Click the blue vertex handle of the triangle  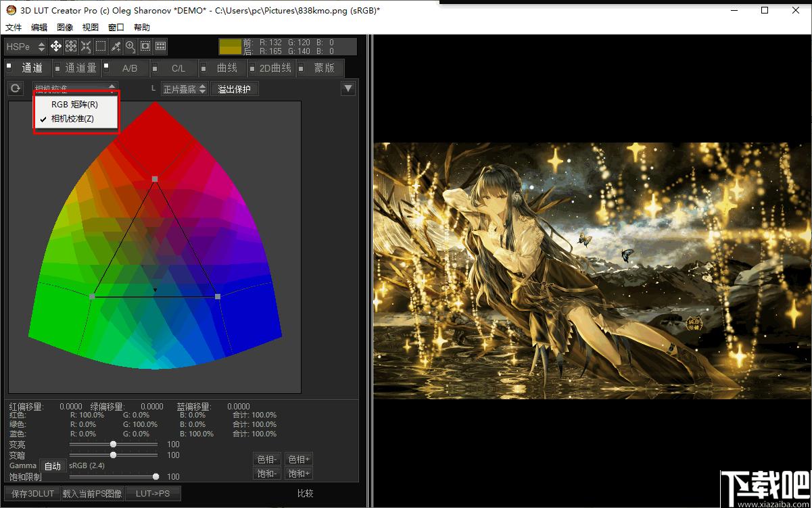tap(218, 297)
